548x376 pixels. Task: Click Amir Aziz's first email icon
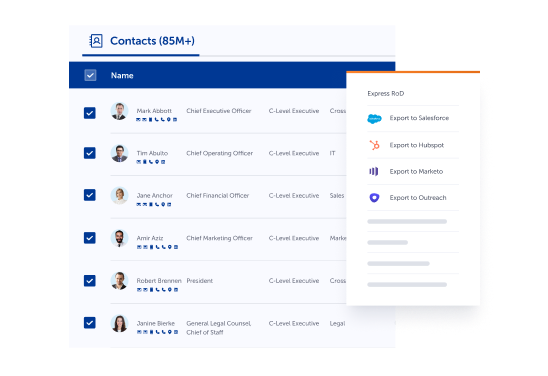[x=139, y=247]
